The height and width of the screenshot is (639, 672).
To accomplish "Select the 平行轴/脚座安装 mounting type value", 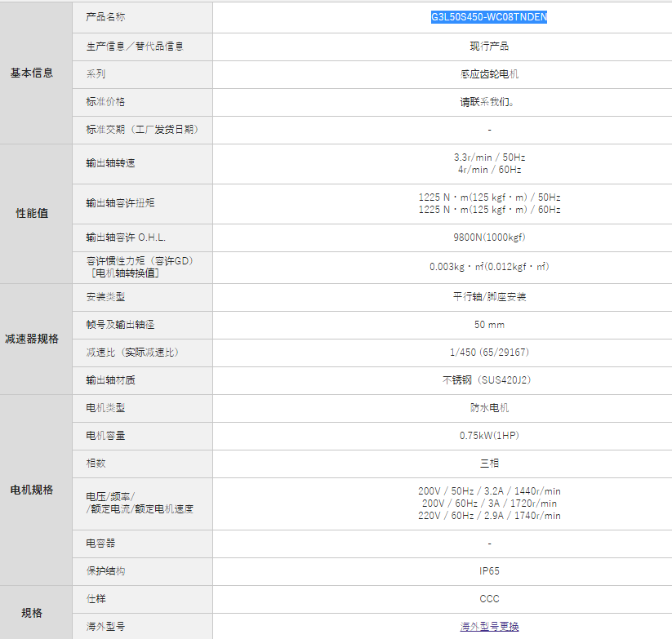I will coord(489,297).
